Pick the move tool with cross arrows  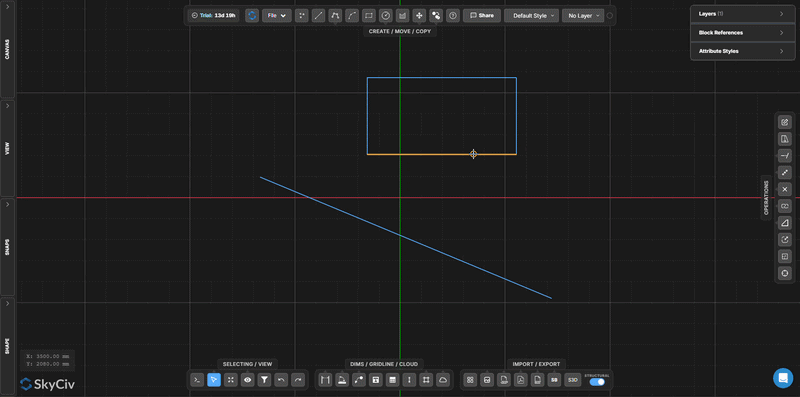pos(419,16)
